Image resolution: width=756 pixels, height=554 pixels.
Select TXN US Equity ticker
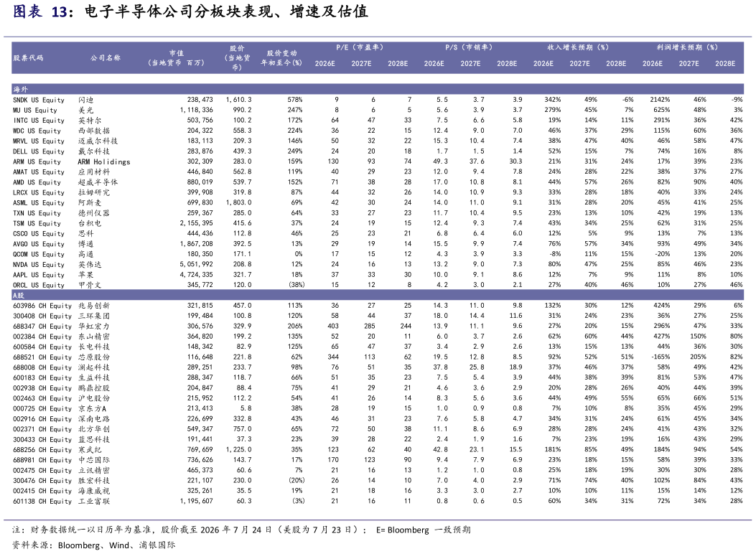point(37,213)
